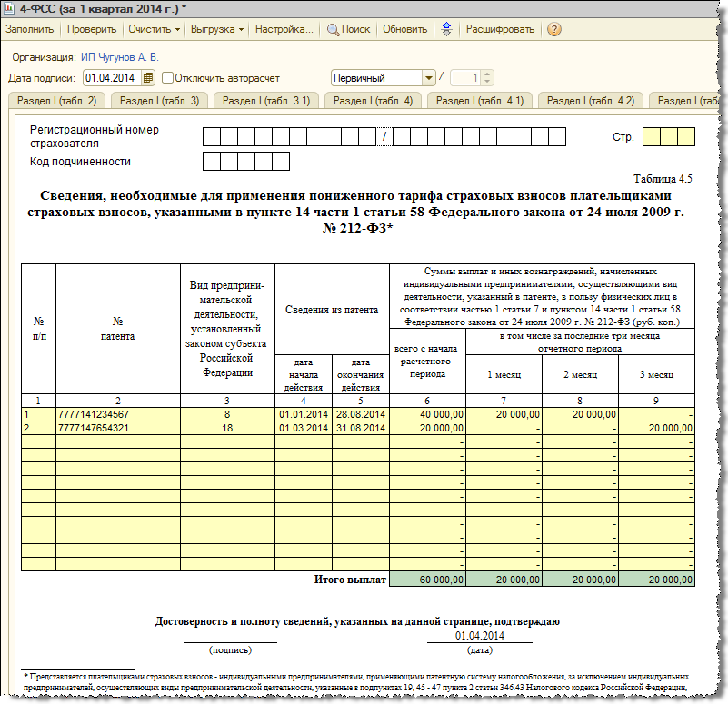
Task: Click the Поиск magnifier search button
Action: (x=348, y=29)
